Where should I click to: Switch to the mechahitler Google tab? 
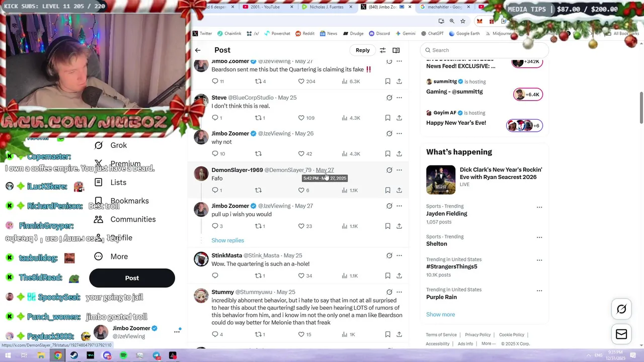[442, 7]
